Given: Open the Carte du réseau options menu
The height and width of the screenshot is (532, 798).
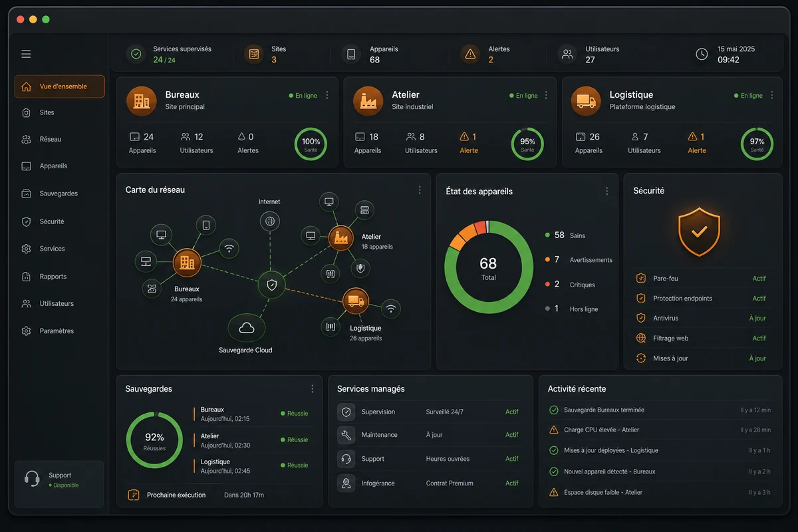Looking at the screenshot, I should click(420, 190).
